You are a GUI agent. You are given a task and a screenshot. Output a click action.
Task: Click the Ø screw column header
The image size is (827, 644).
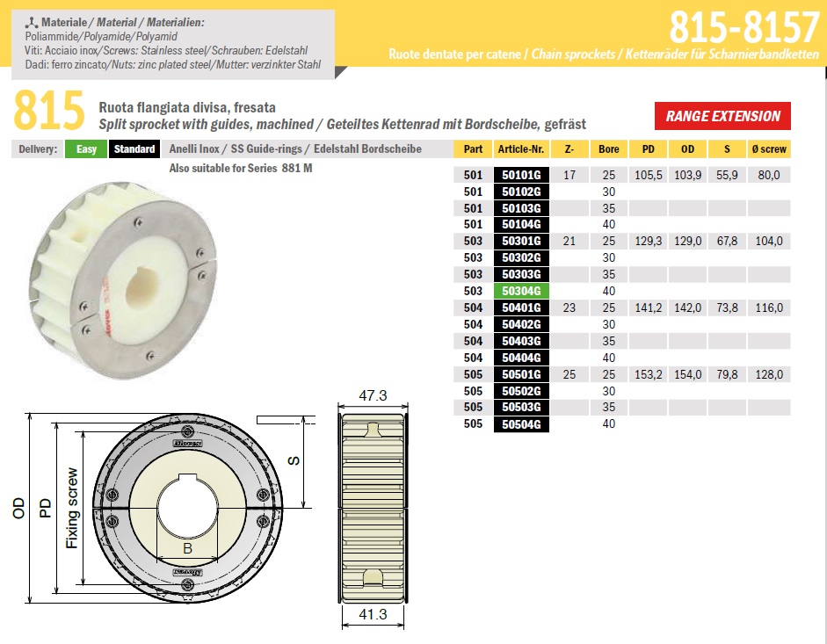tap(769, 149)
